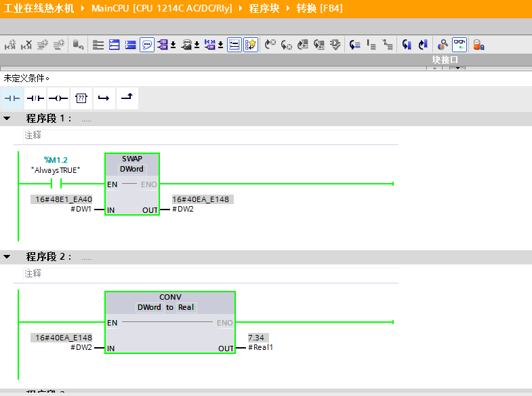Insert an empty box instruction

click(x=81, y=98)
